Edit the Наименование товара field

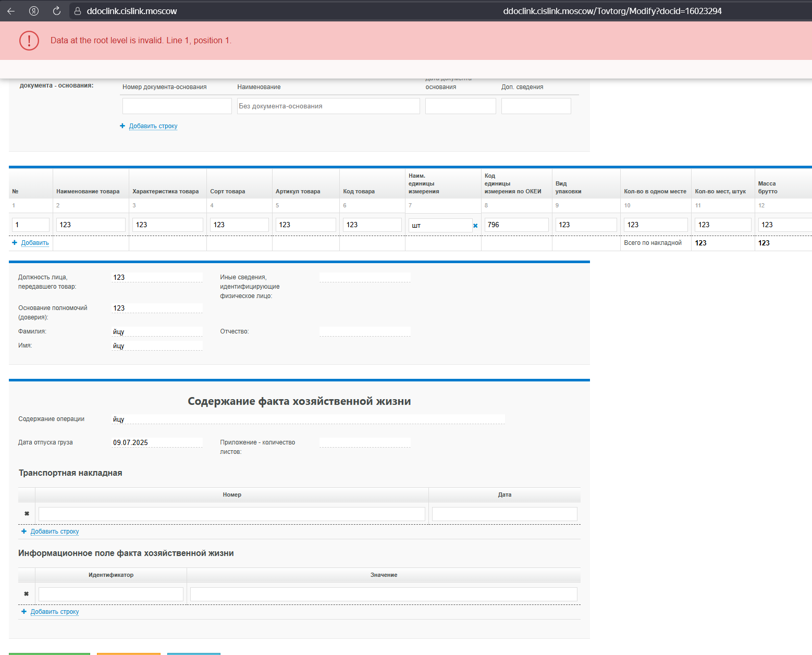[91, 225]
